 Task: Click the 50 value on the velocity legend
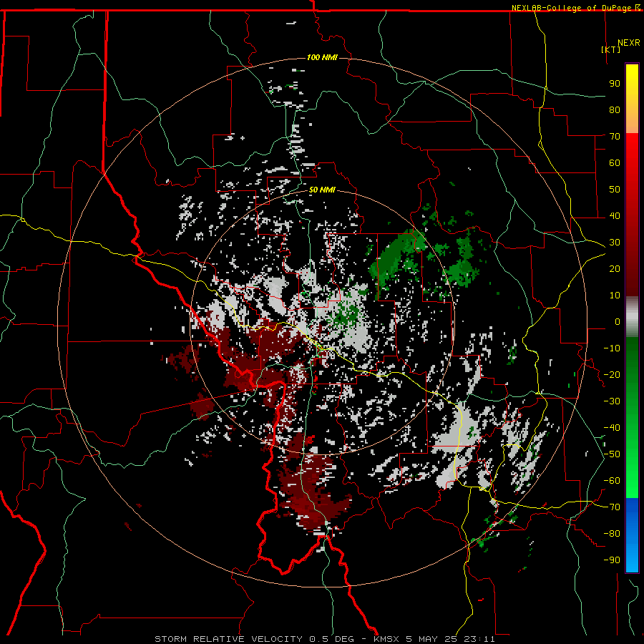pyautogui.click(x=615, y=190)
